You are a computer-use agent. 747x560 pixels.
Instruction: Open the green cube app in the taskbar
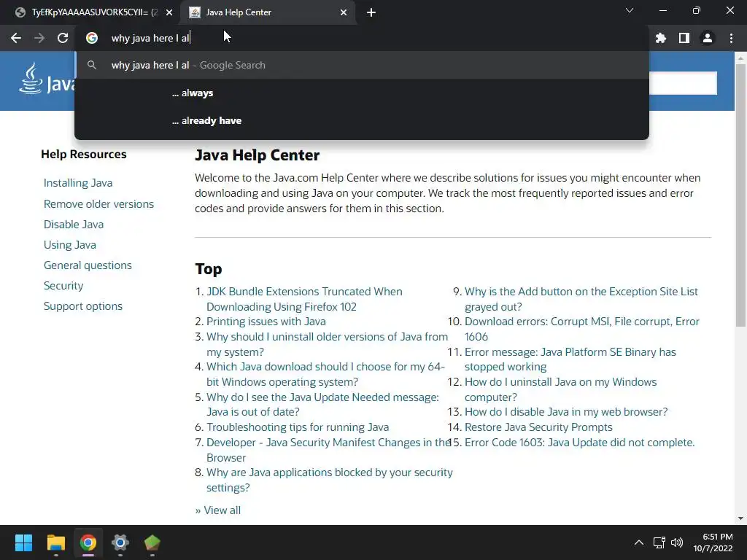(152, 542)
